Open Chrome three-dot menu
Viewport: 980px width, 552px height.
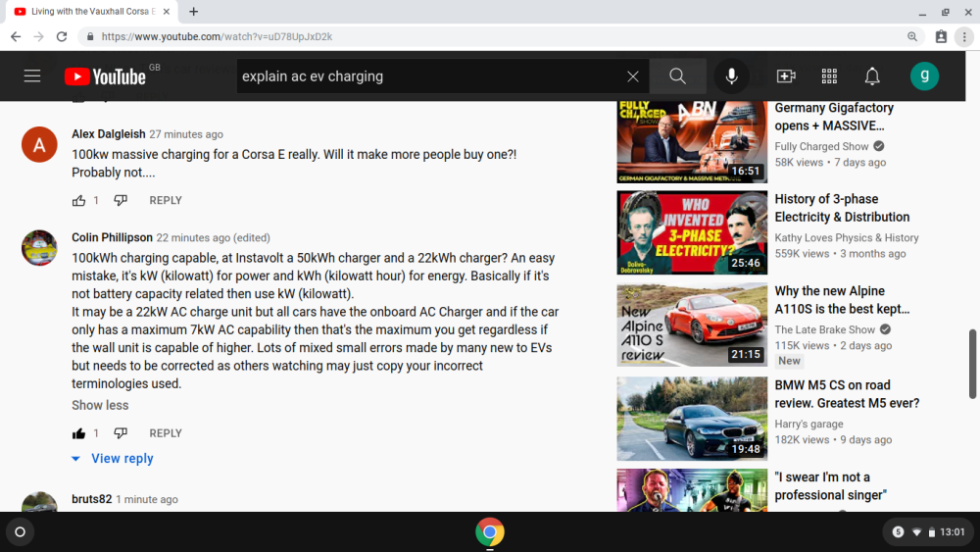(964, 37)
